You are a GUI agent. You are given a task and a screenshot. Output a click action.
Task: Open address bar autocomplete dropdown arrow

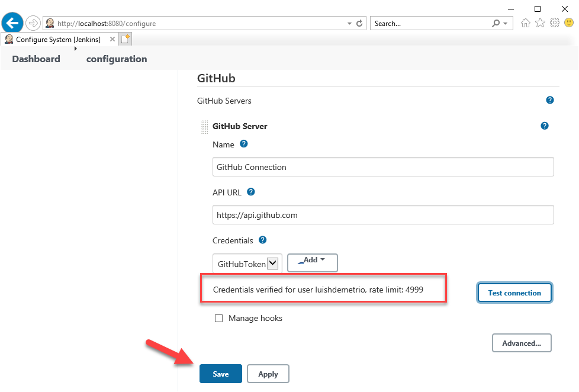[x=349, y=23]
